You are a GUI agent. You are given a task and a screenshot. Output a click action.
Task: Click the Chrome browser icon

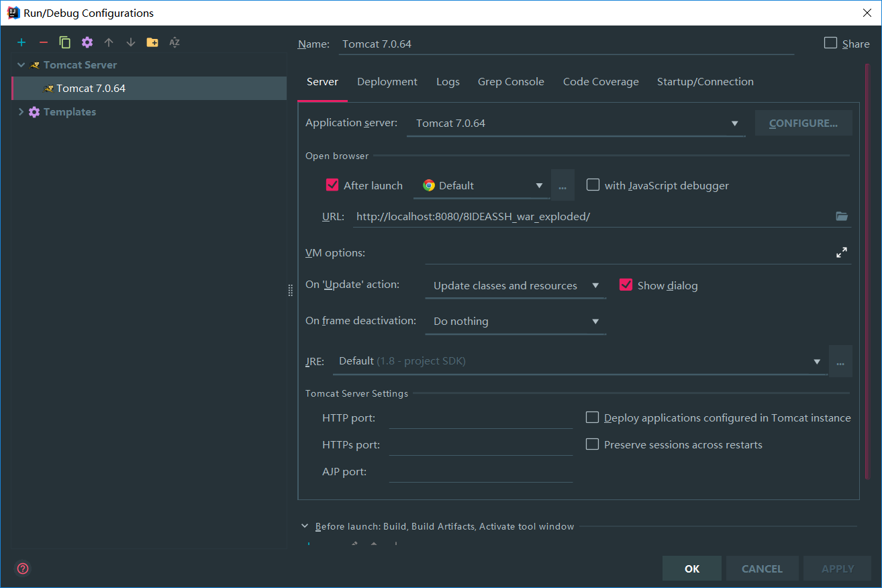(429, 185)
